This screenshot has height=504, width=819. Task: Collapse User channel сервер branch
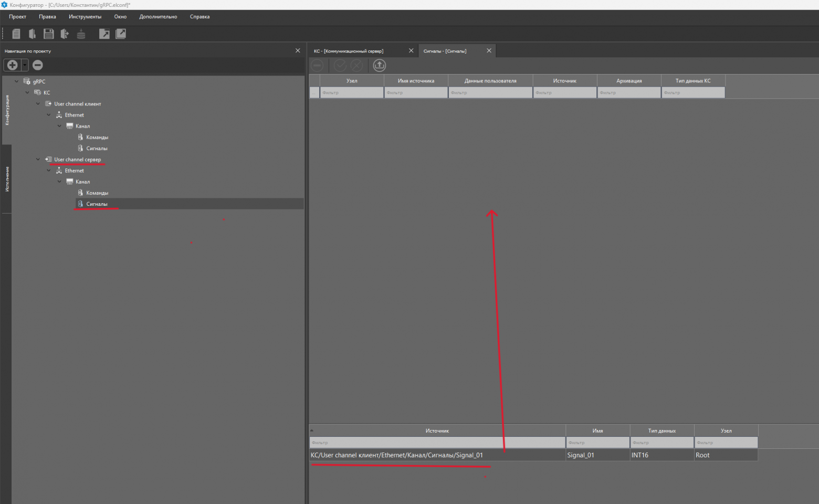click(x=38, y=159)
